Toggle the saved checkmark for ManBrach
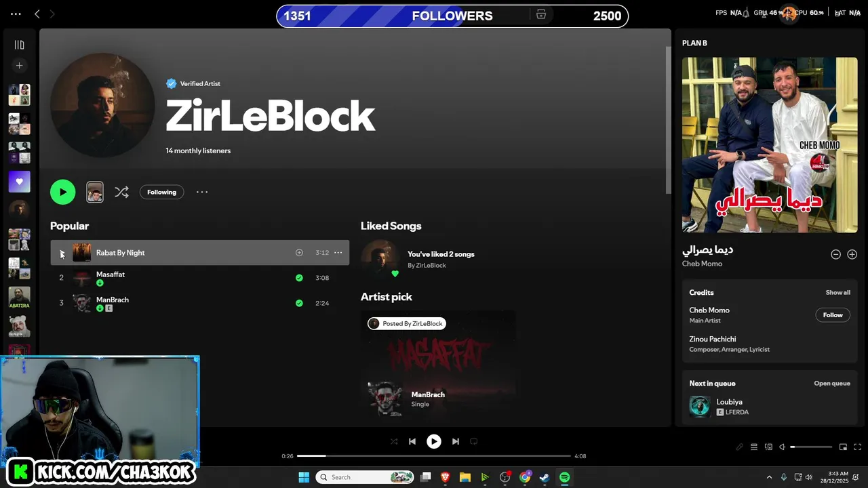868x488 pixels. (299, 303)
